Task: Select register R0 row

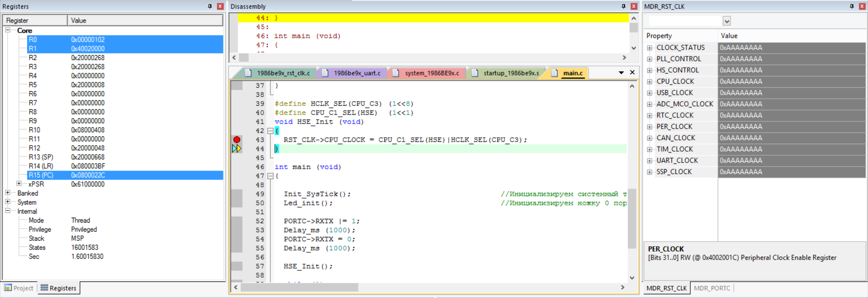Action: [x=125, y=40]
